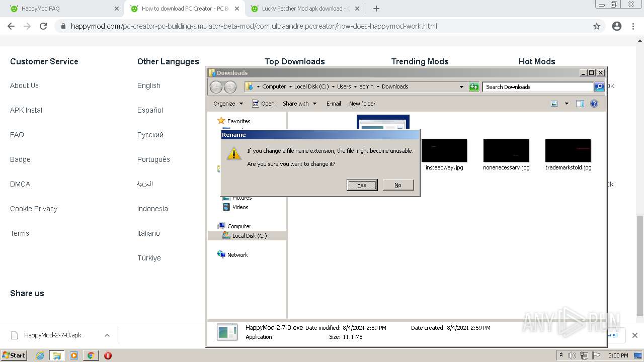The height and width of the screenshot is (362, 644).
Task: Open the About Us link
Action: click(x=24, y=85)
